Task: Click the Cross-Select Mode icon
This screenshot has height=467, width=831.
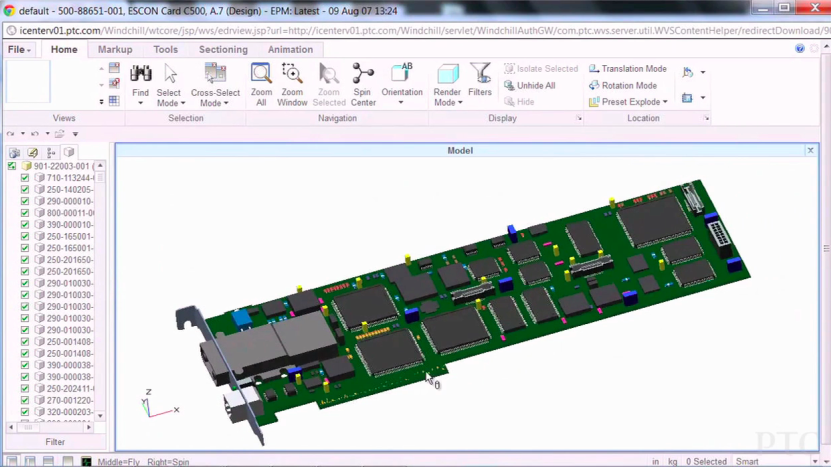Action: click(x=215, y=74)
